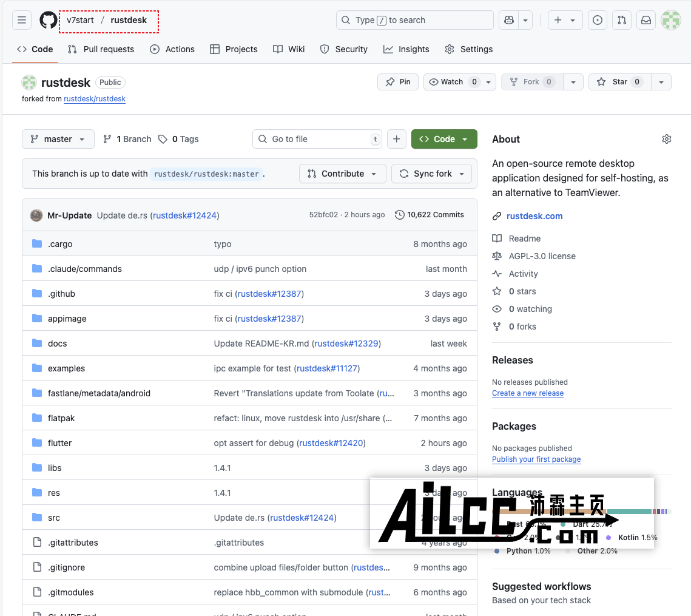Open the examples folder
Image resolution: width=691 pixels, height=616 pixels.
tap(66, 368)
